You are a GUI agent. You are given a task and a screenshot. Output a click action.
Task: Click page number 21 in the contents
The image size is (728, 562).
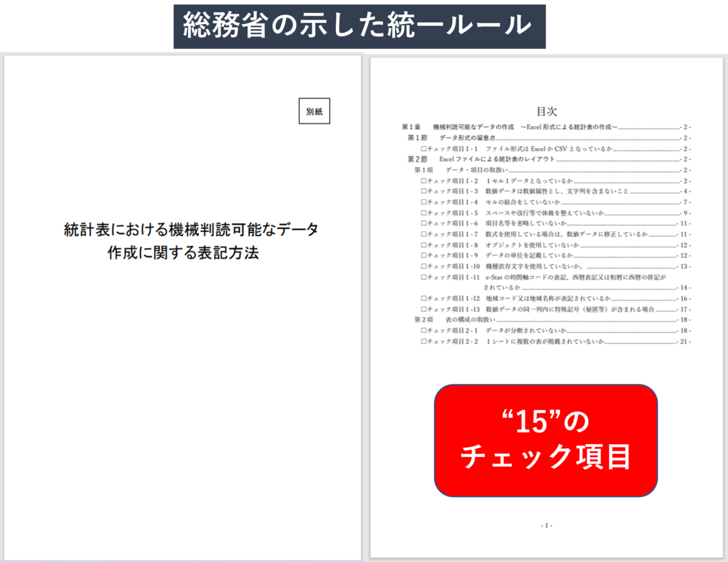(x=685, y=341)
